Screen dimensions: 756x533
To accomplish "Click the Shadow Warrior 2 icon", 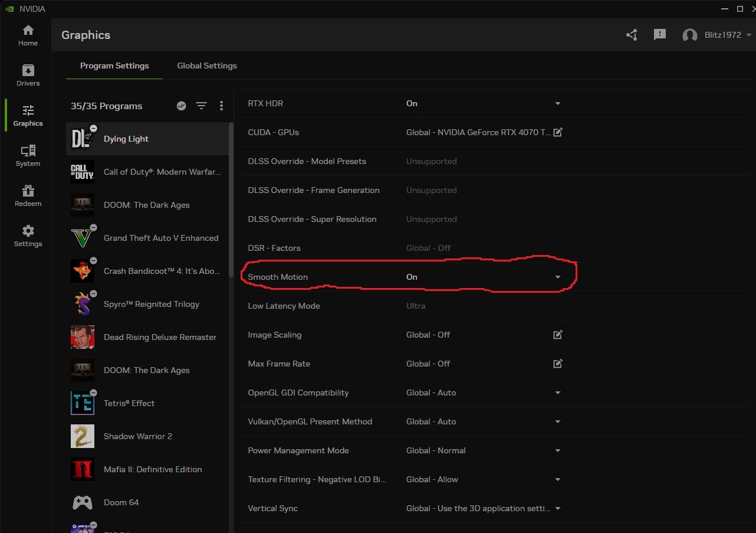I will [x=83, y=436].
